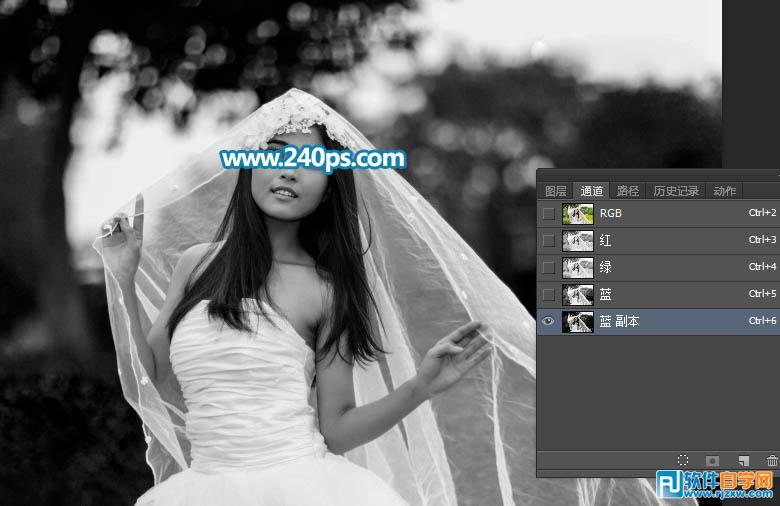Show the RGB composite channel
780x506 pixels.
coord(547,213)
